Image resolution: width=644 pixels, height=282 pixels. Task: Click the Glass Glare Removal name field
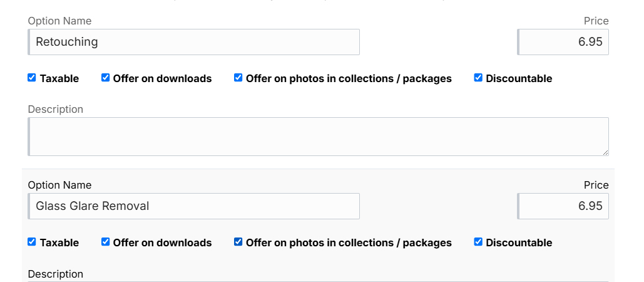click(x=194, y=206)
